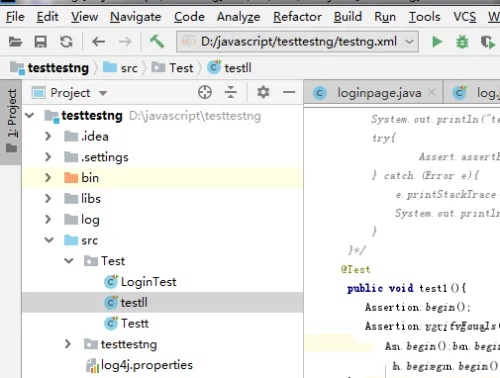Open the VCS menu
500x378 pixels.
pyautogui.click(x=464, y=17)
